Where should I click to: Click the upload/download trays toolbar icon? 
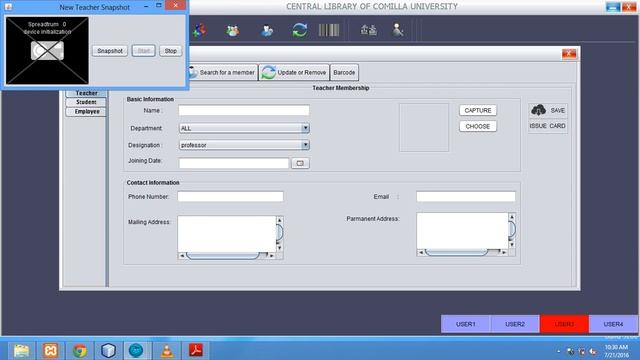(x=369, y=30)
